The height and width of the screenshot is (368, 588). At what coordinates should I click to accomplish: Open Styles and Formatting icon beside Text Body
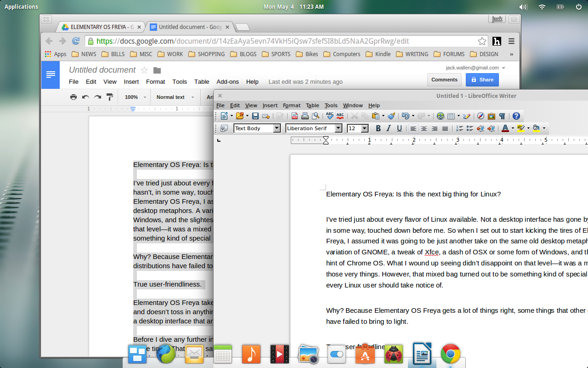[224, 128]
